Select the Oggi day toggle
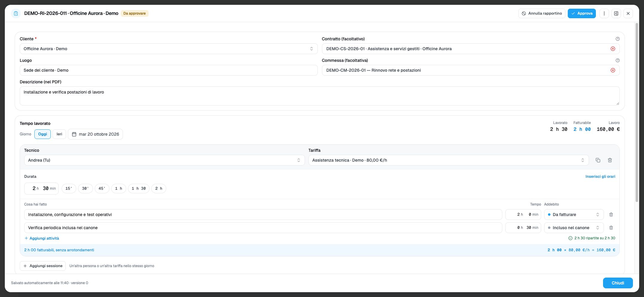The height and width of the screenshot is (297, 644). coord(42,134)
